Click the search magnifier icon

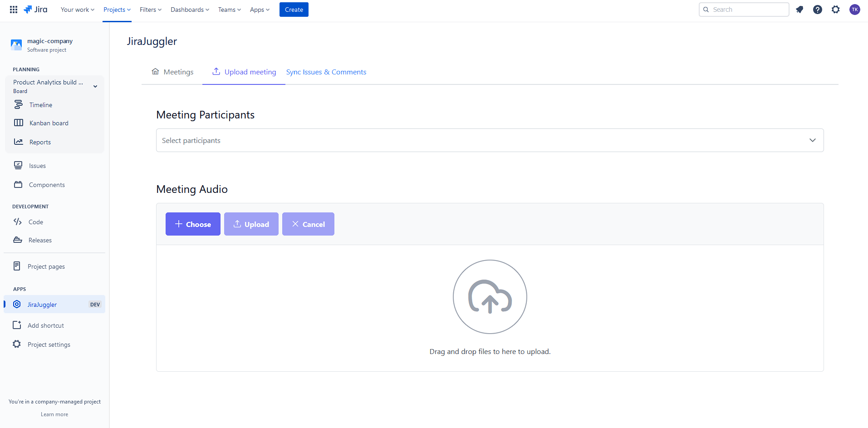pos(706,10)
